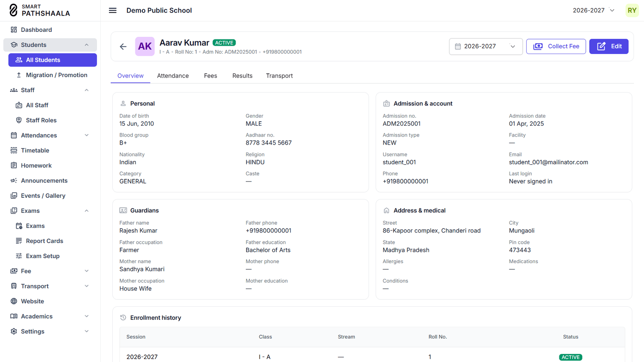
Task: Open All Students in the sidebar
Action: pos(52,60)
